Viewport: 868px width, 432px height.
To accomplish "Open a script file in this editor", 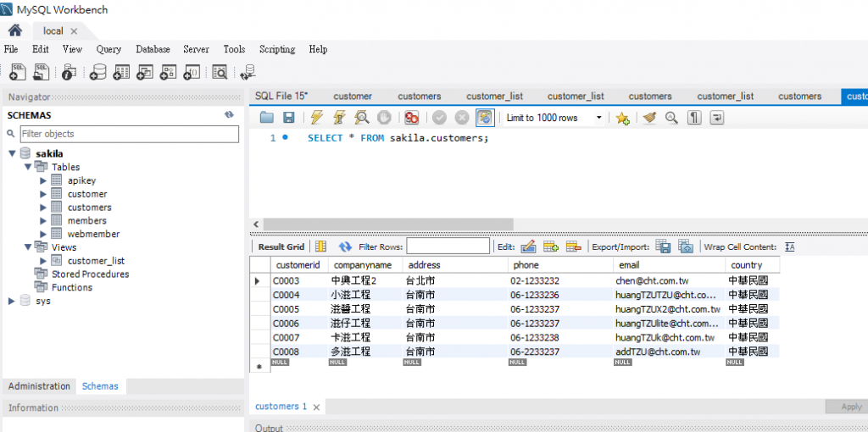I will [x=267, y=117].
